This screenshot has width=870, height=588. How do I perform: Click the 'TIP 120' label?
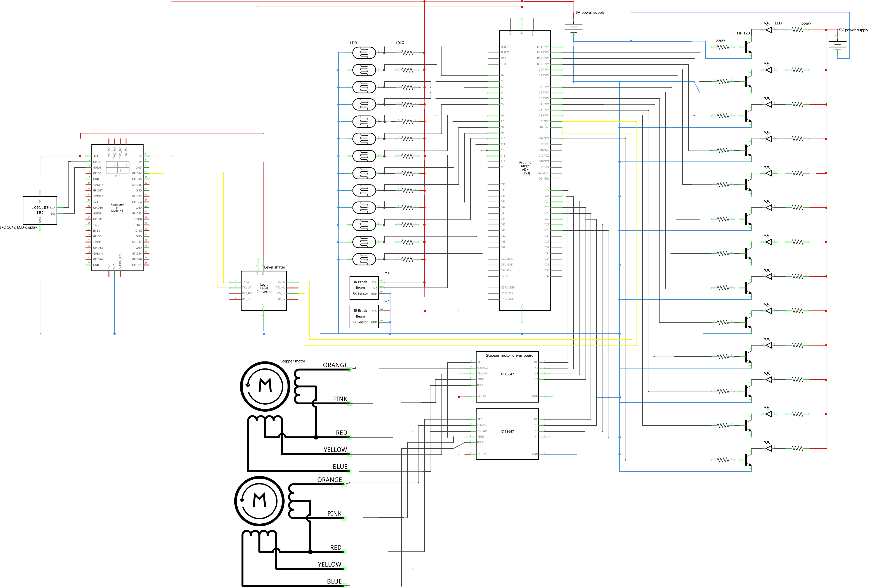pyautogui.click(x=743, y=33)
